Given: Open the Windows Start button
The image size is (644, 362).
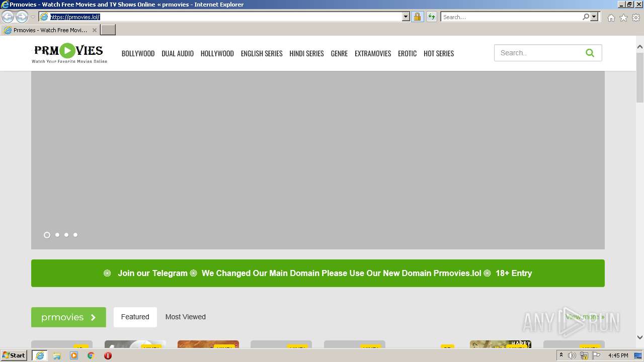Looking at the screenshot, I should (x=14, y=355).
